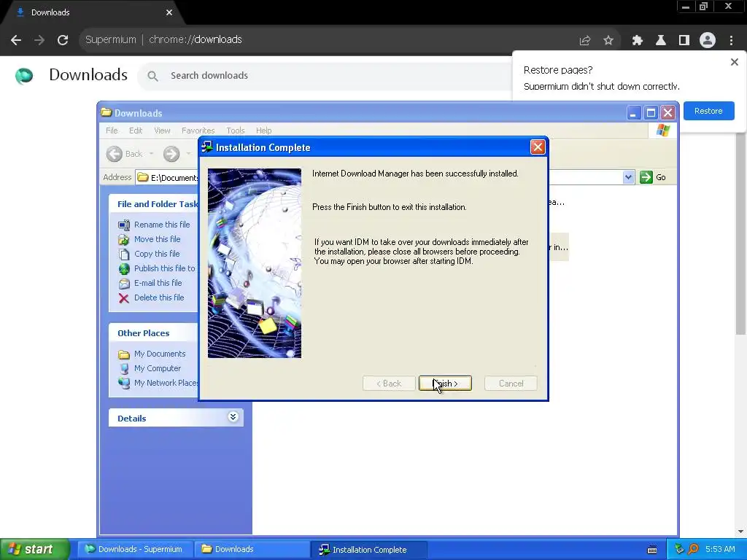Open the flask experiments icon

pyautogui.click(x=661, y=41)
